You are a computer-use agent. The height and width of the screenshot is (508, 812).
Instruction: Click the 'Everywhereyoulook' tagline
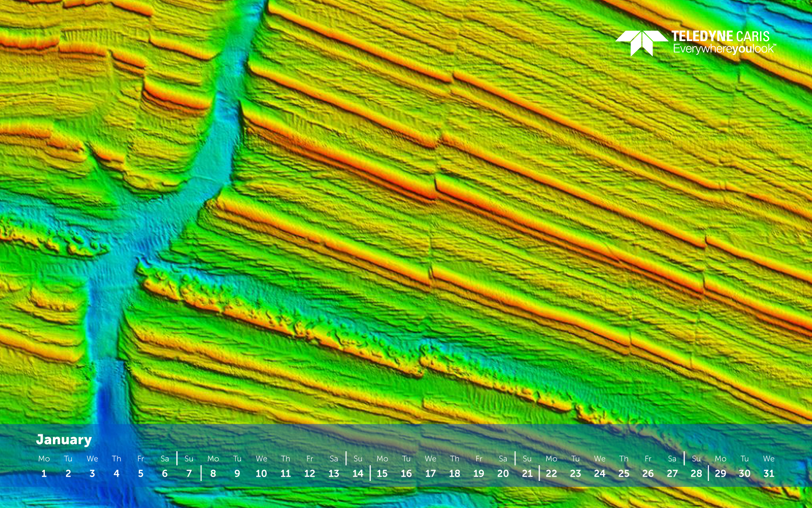pyautogui.click(x=724, y=49)
